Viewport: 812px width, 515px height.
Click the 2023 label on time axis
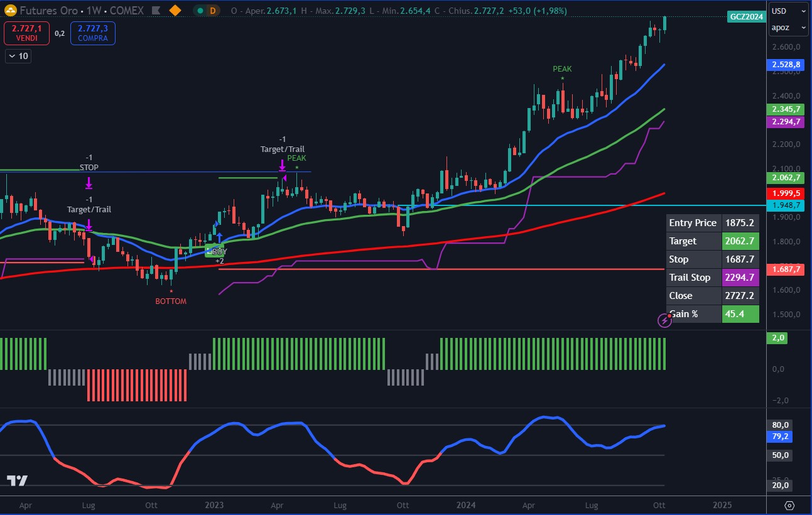coord(214,505)
